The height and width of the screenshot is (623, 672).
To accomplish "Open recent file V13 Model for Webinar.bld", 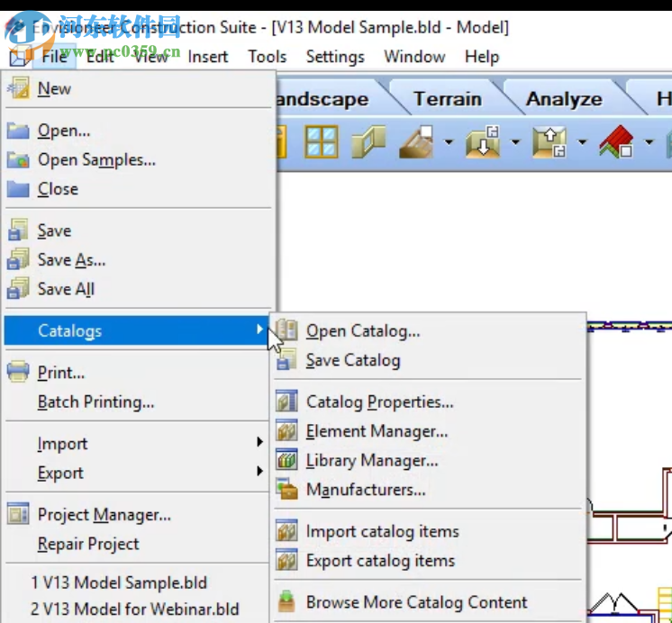I will (x=137, y=609).
